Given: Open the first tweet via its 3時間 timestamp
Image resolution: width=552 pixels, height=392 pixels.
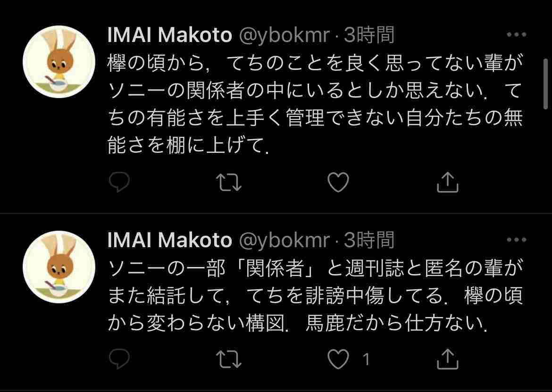Looking at the screenshot, I should click(369, 35).
